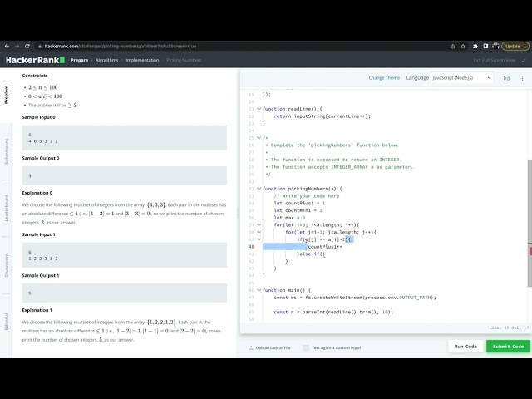Click the Submit Code button
The width and height of the screenshot is (532, 399).
[508, 347]
